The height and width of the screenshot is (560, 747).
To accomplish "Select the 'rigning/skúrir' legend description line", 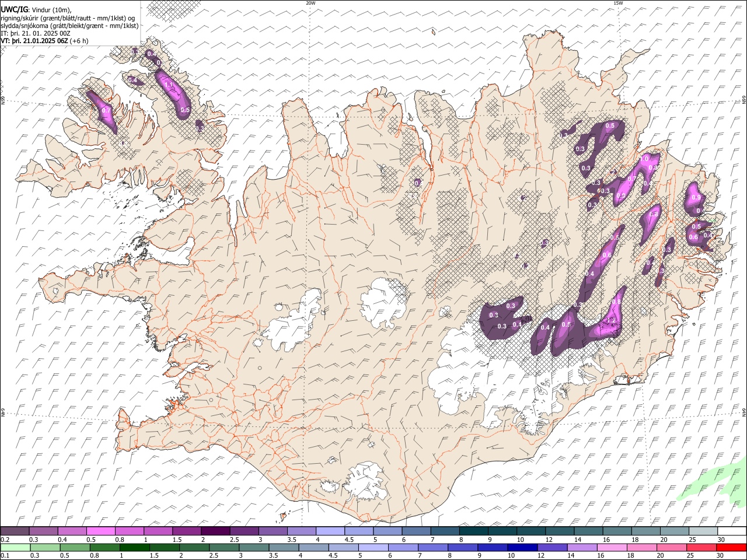I will [x=68, y=17].
